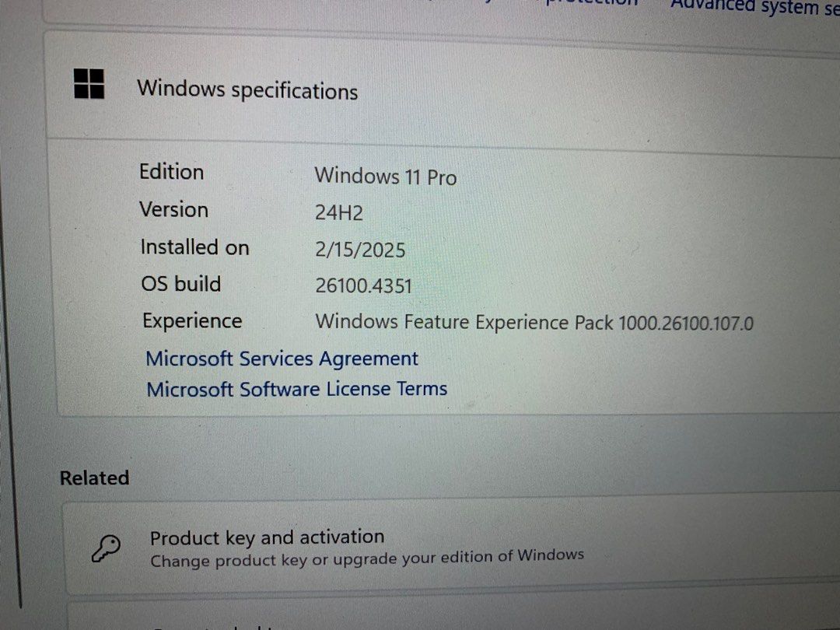Click the Experience label
Image resolution: width=840 pixels, height=630 pixels.
(192, 321)
